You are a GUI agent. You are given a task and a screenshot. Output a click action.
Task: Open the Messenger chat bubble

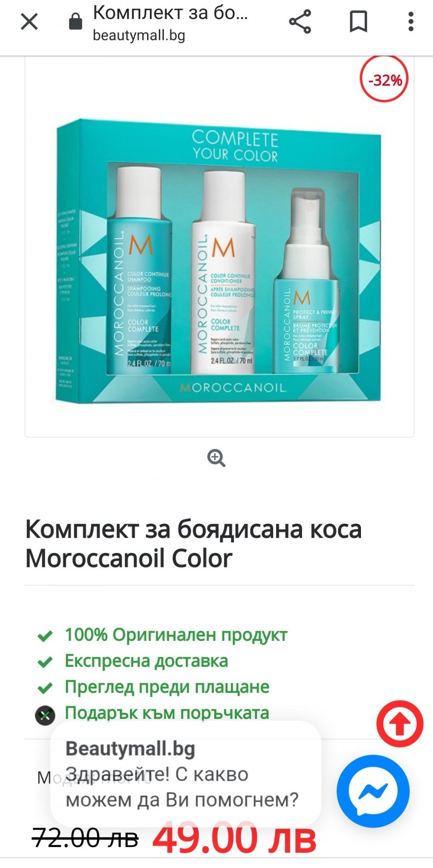[373, 791]
